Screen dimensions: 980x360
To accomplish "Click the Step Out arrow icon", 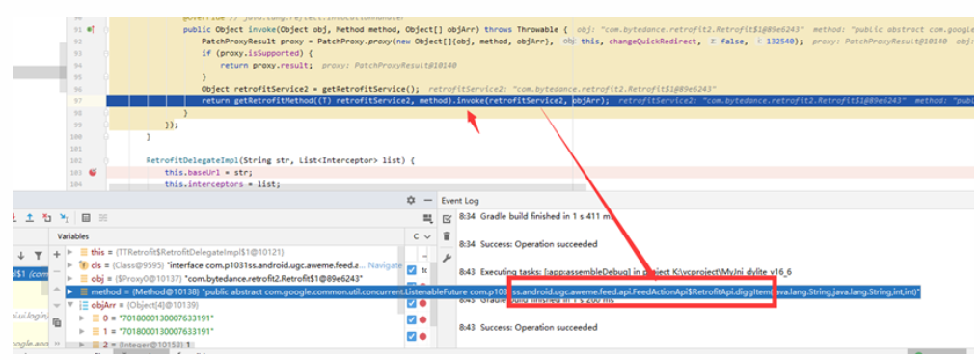I will [29, 217].
